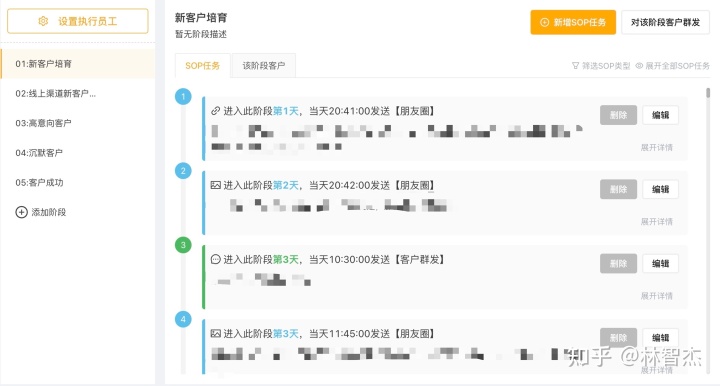The height and width of the screenshot is (386, 720).
Task: Click the image icon on task 4
Action: coord(215,334)
